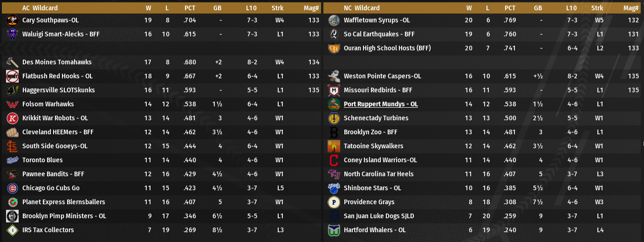The width and height of the screenshot is (644, 242).
Task: Click the Cary Southpaws team logo
Action: 12,21
